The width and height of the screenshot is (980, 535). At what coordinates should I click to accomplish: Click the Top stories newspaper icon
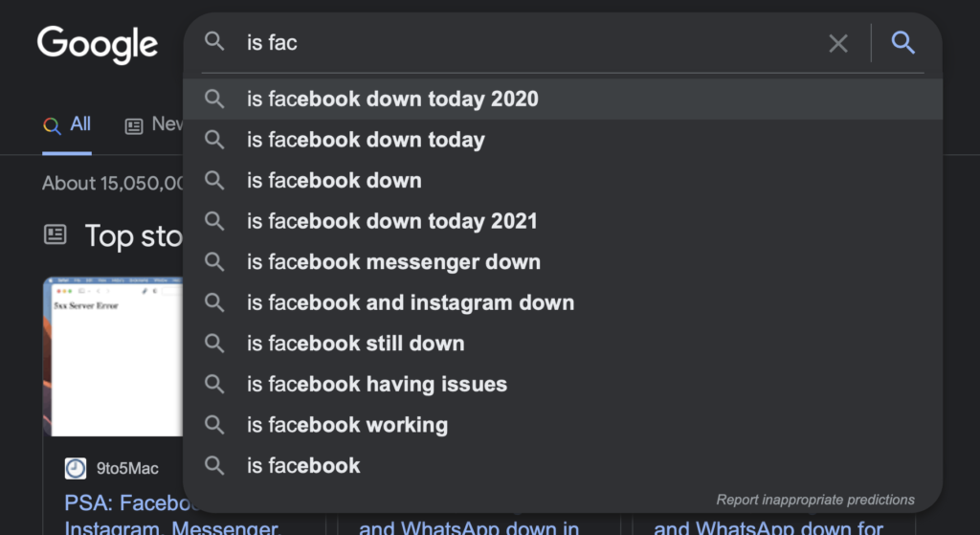click(x=56, y=234)
